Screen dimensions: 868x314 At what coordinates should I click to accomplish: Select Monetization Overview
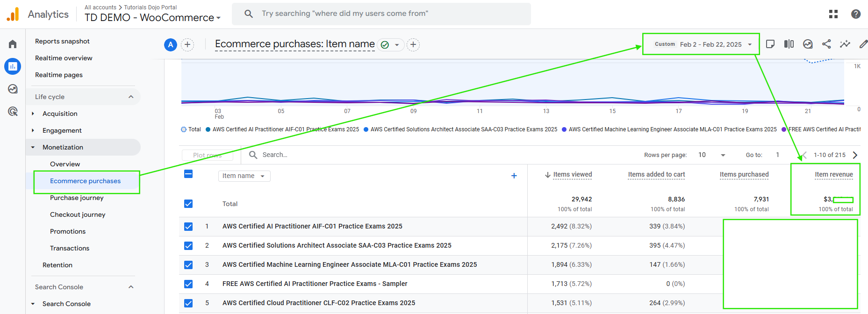click(x=65, y=164)
